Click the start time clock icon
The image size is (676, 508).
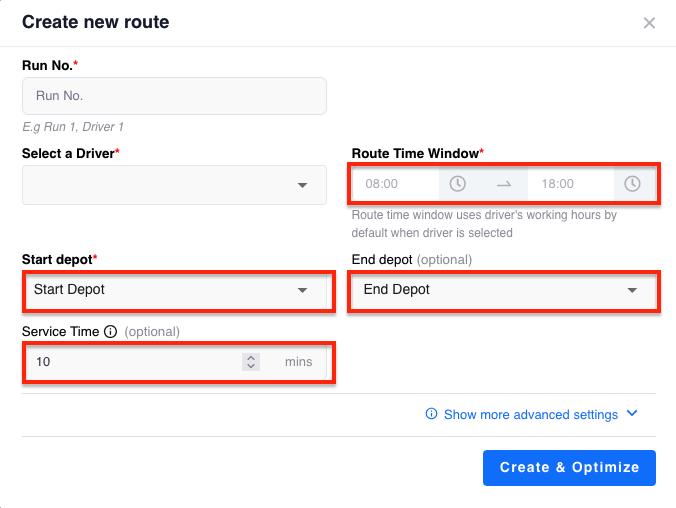click(x=457, y=184)
